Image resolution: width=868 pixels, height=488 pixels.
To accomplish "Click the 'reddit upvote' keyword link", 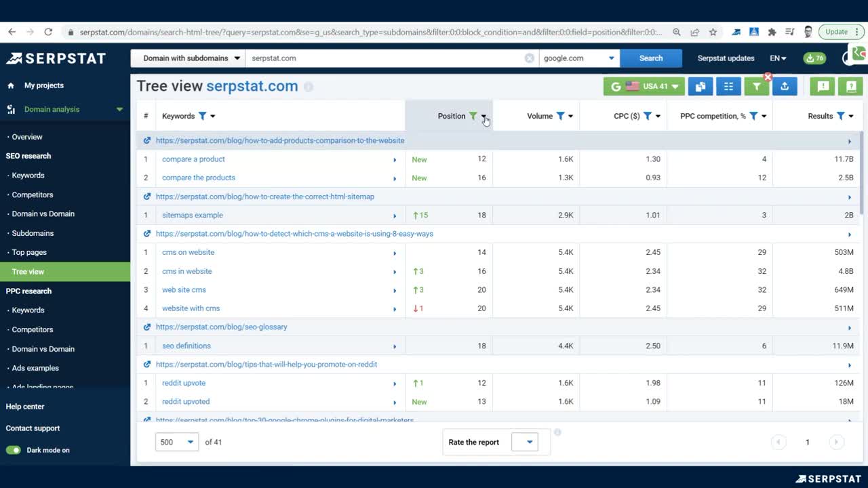I will coord(184,383).
